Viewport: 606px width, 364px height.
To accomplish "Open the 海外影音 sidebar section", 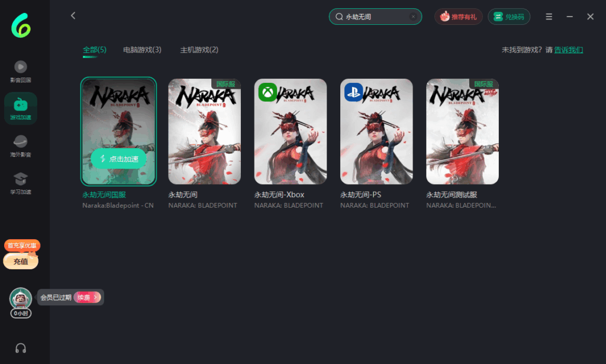I will pyautogui.click(x=20, y=146).
